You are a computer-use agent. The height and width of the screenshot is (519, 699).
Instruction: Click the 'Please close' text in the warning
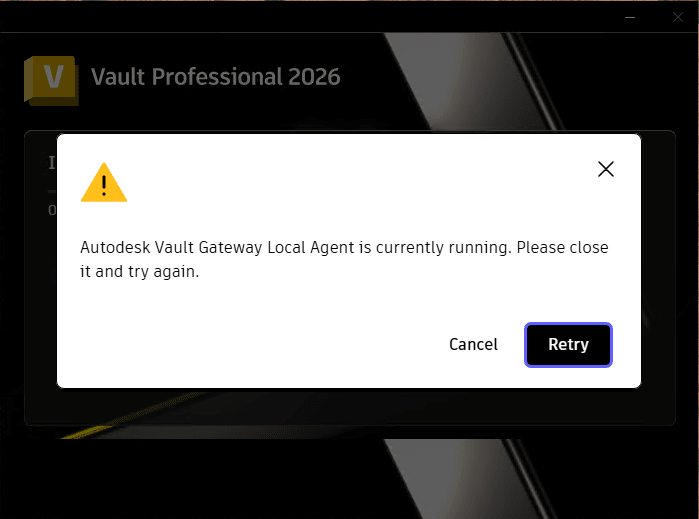[x=562, y=247]
